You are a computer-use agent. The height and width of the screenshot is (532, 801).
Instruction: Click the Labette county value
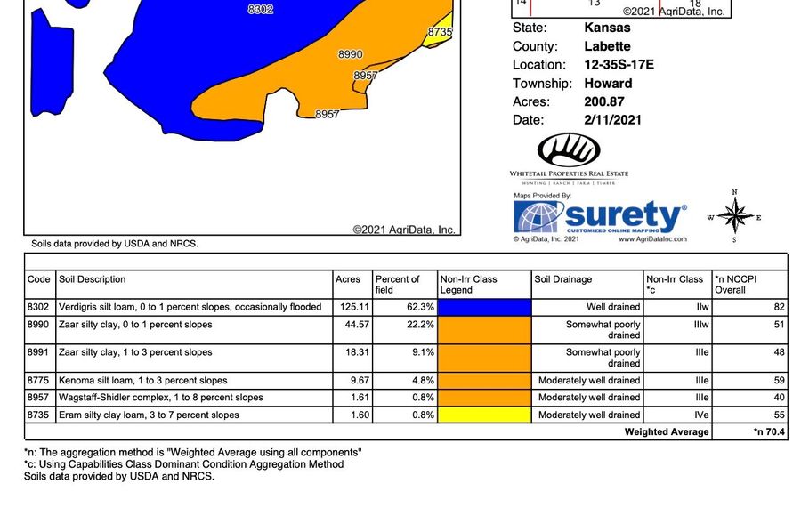607,46
